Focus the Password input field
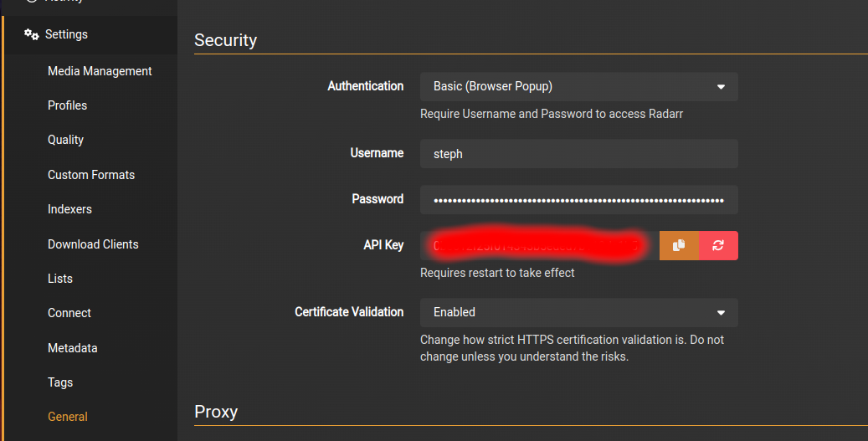The width and height of the screenshot is (868, 441). (x=579, y=200)
